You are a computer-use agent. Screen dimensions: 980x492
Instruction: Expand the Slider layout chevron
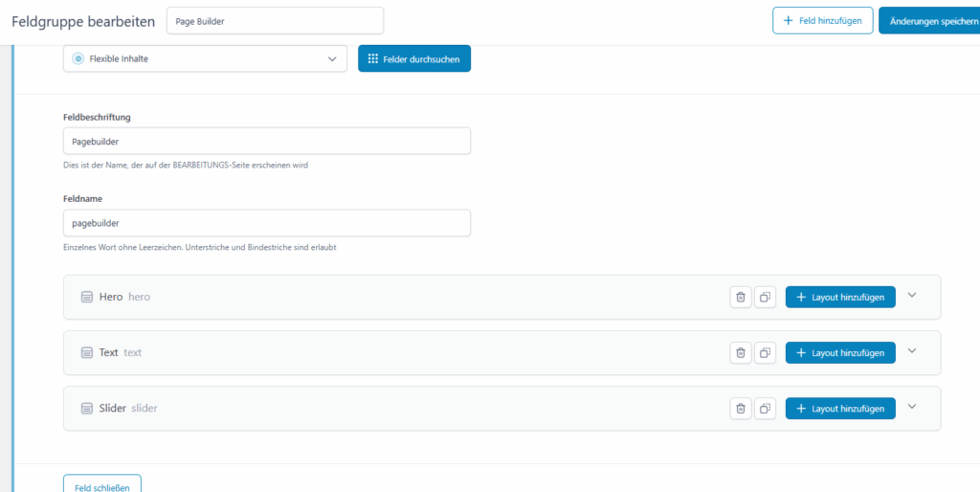click(x=911, y=407)
